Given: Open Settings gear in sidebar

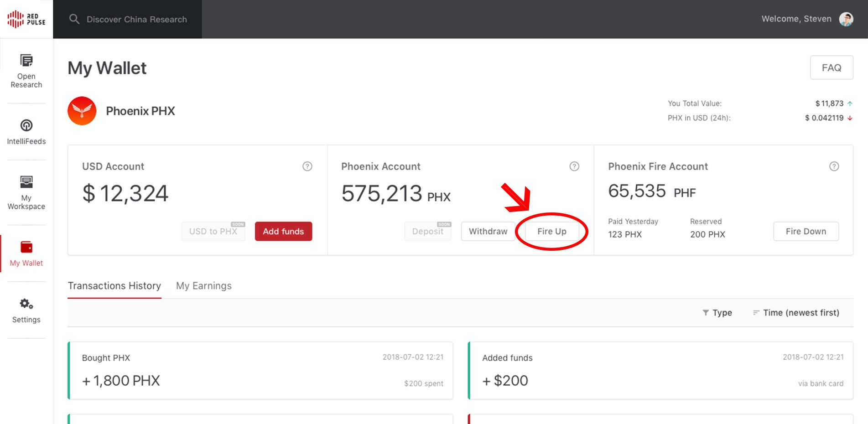Looking at the screenshot, I should pyautogui.click(x=26, y=304).
